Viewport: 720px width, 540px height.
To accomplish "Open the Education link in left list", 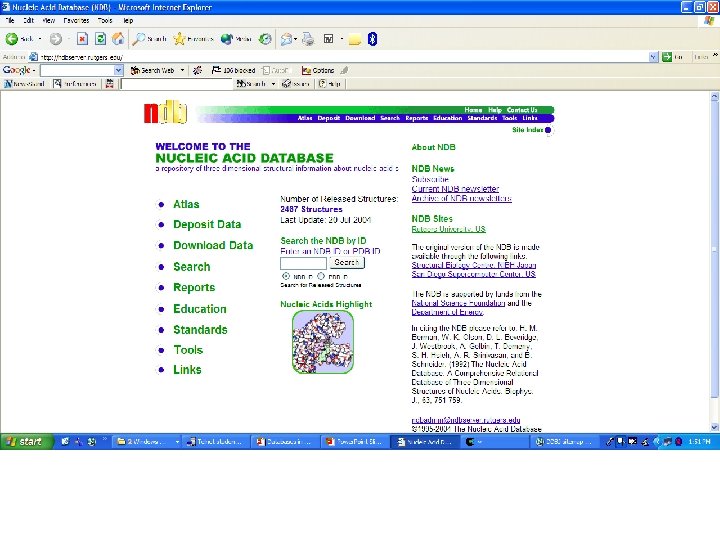I will click(200, 309).
